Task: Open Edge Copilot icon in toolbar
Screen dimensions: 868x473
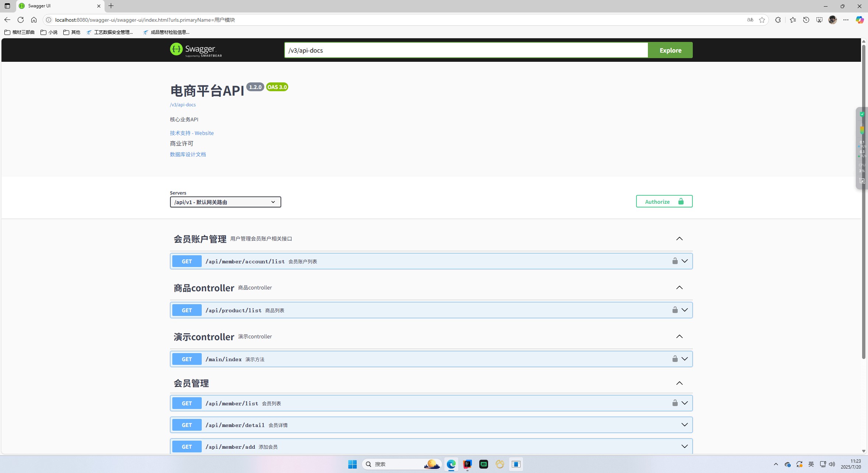Action: pyautogui.click(x=859, y=20)
